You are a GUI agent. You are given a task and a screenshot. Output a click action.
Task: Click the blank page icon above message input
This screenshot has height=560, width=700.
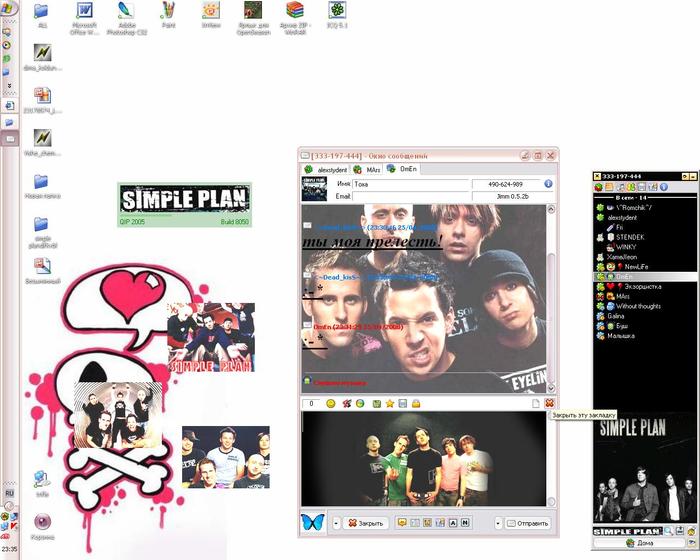click(x=536, y=404)
